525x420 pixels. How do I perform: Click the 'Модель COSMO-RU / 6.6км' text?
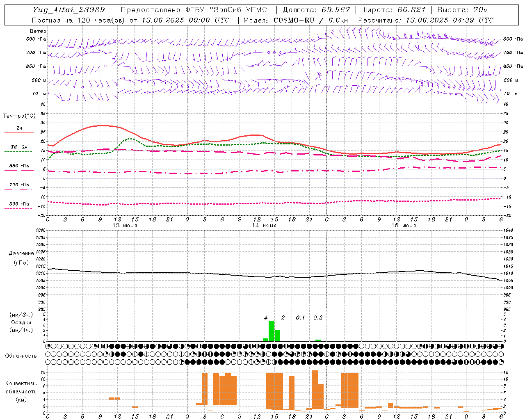[296, 20]
